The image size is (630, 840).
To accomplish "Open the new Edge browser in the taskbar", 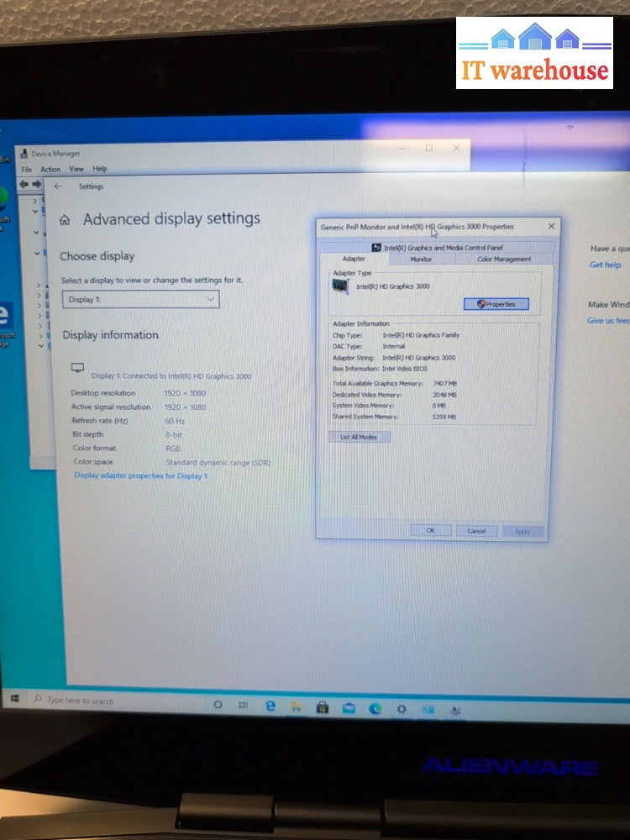I will pos(375,709).
